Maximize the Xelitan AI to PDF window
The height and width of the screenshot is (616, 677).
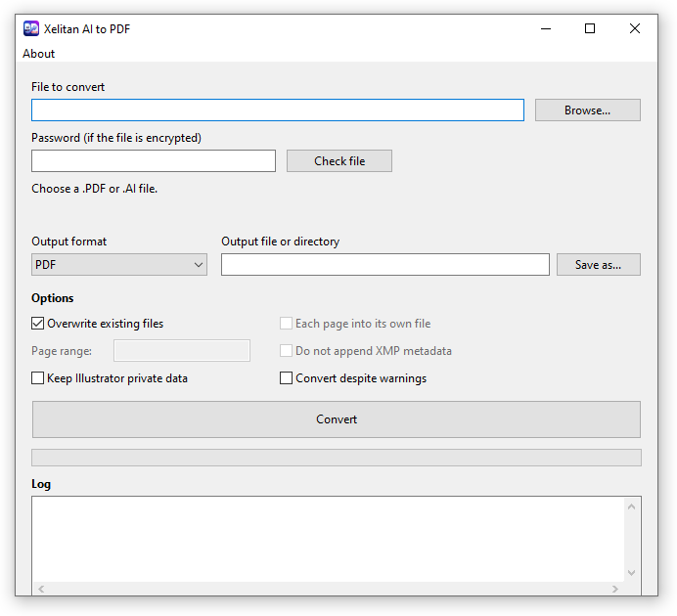[590, 28]
